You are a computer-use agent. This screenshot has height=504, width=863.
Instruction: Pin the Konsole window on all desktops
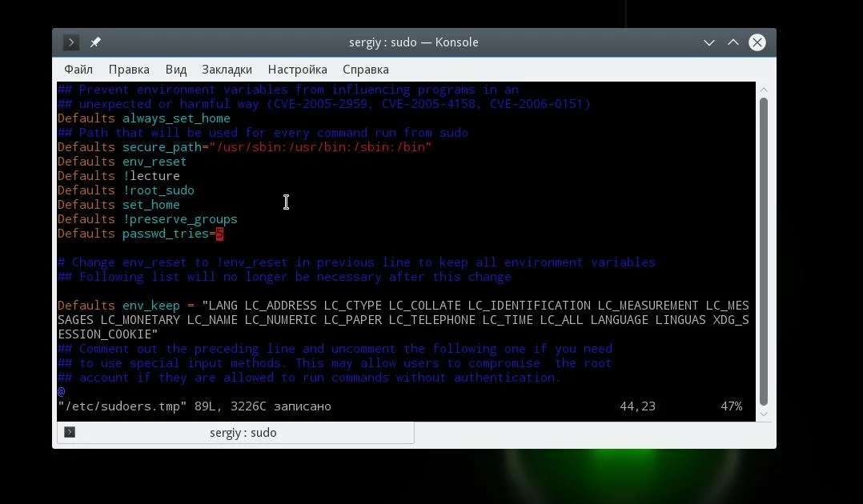[95, 42]
